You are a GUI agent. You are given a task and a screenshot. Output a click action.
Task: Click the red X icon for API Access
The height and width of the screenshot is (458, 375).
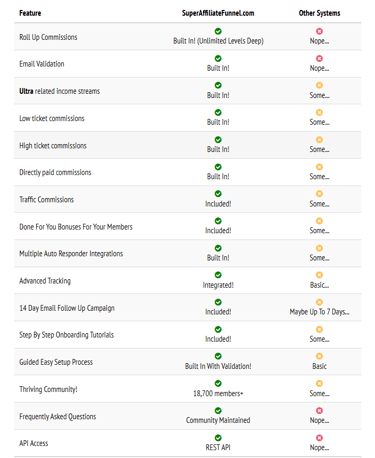(x=319, y=438)
